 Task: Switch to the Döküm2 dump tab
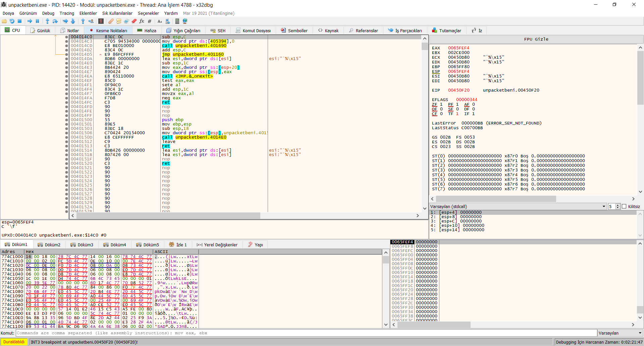pyautogui.click(x=49, y=245)
